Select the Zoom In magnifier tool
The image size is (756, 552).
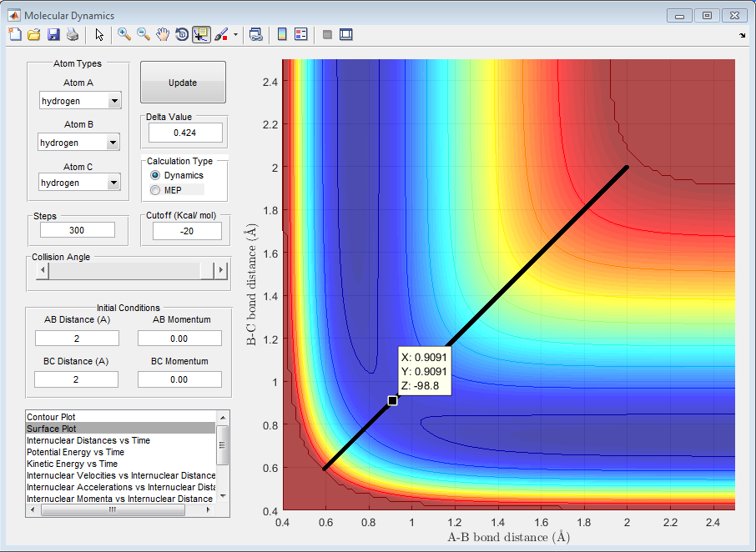click(x=124, y=34)
